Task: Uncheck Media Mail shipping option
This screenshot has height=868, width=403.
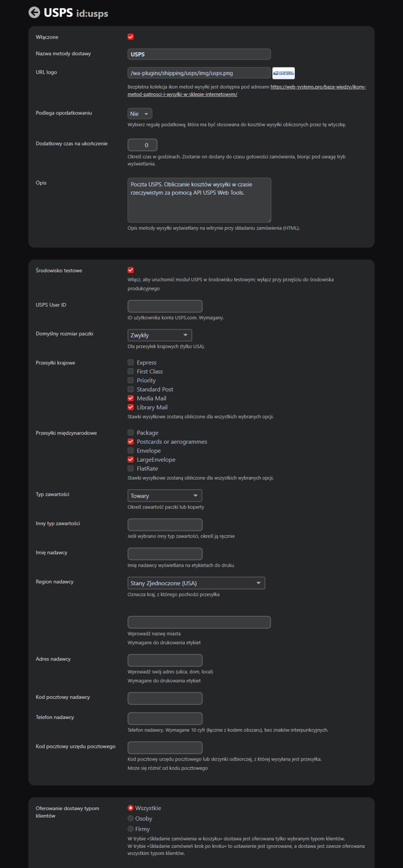Action: coord(131,398)
